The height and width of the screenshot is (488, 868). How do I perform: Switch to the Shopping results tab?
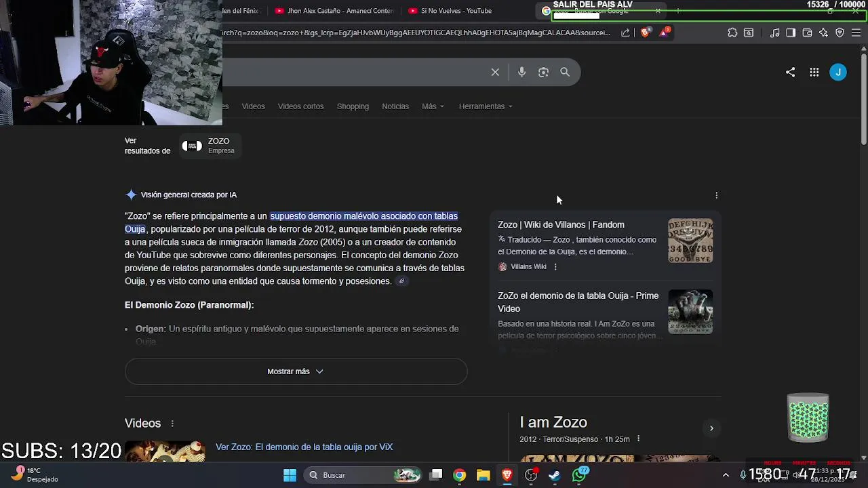pos(353,106)
